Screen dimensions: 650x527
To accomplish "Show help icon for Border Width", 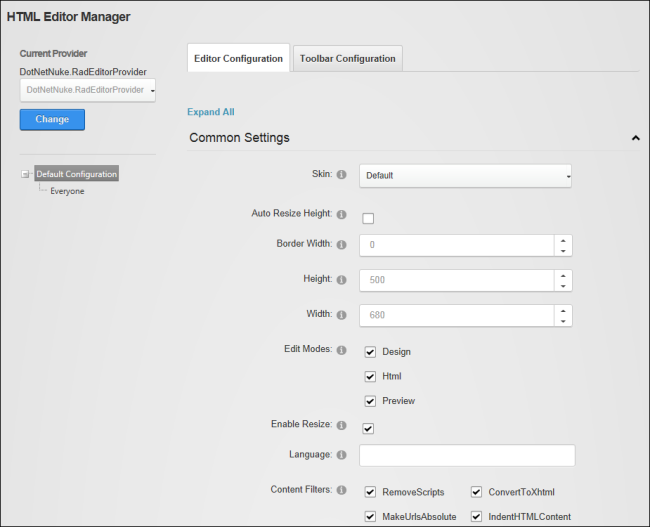I will tap(341, 245).
